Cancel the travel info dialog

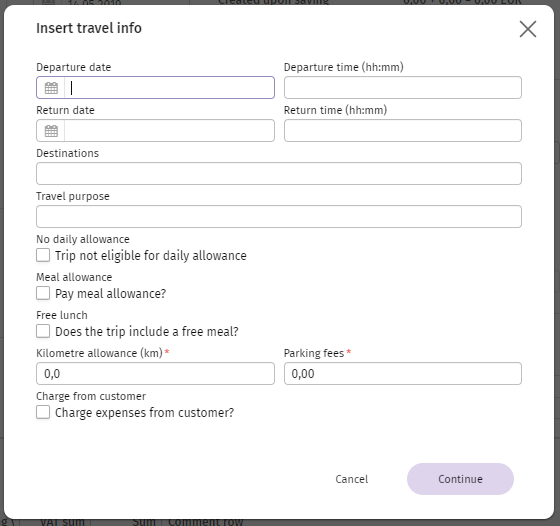click(x=351, y=479)
